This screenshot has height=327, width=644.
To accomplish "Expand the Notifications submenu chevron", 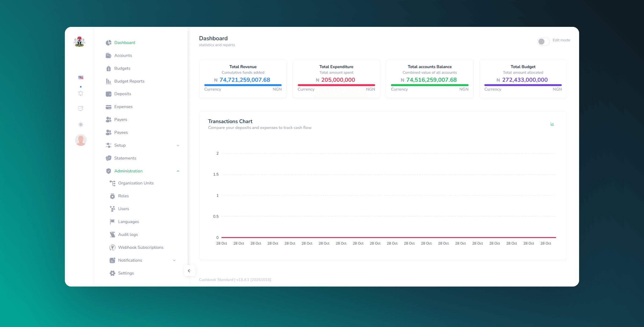I will tap(174, 260).
